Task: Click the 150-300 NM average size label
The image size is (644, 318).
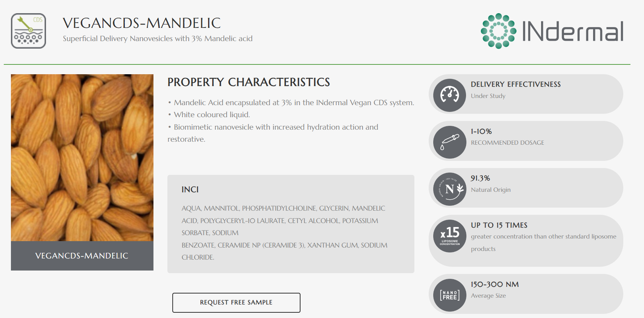Action: click(495, 284)
